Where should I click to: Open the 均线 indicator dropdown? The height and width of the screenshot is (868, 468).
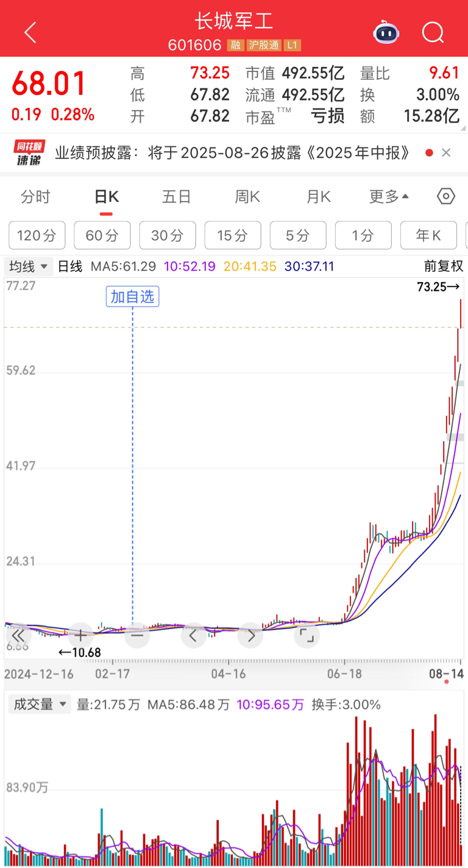tap(29, 266)
